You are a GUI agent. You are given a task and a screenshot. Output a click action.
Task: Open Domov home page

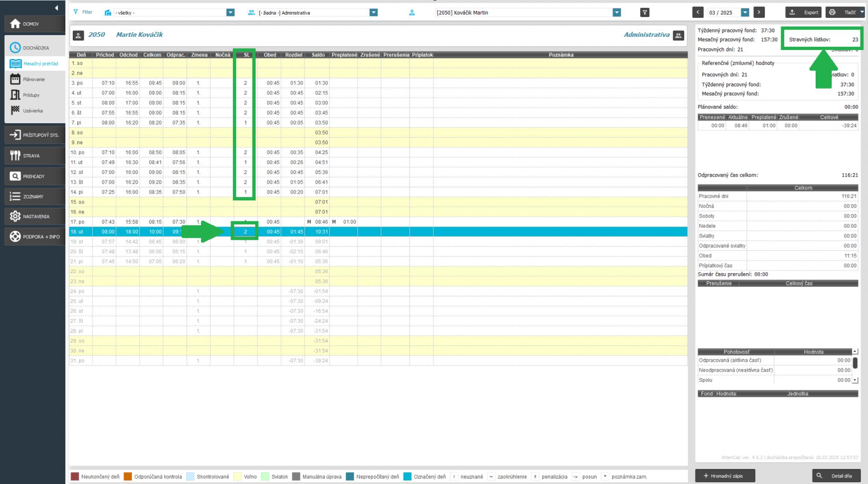[35, 24]
